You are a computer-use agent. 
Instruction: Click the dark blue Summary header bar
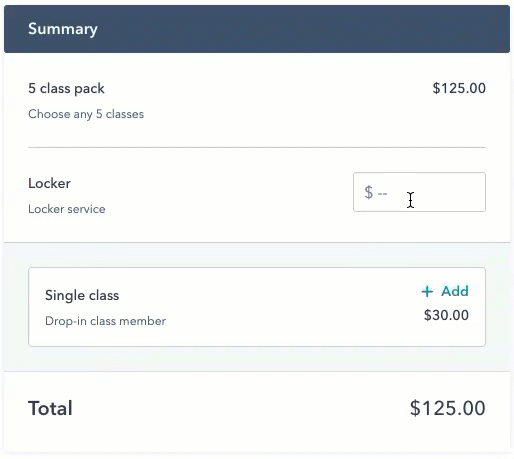click(257, 29)
